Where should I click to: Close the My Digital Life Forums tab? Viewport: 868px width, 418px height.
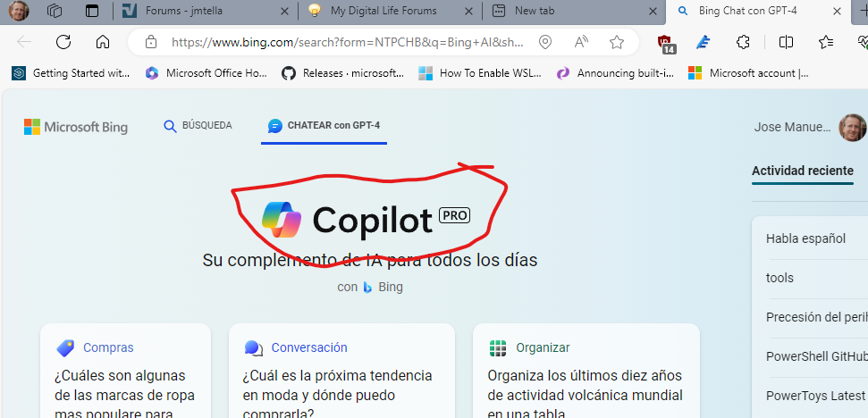[x=468, y=11]
